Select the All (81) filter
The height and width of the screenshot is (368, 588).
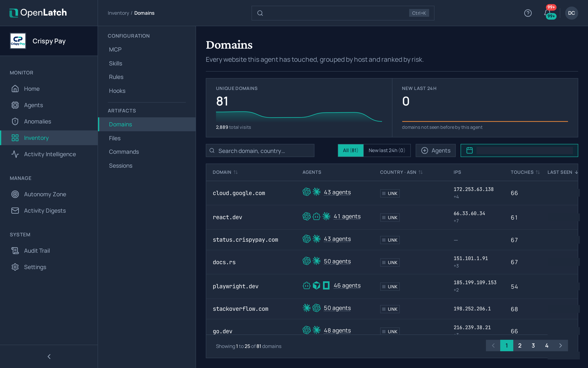click(x=350, y=150)
